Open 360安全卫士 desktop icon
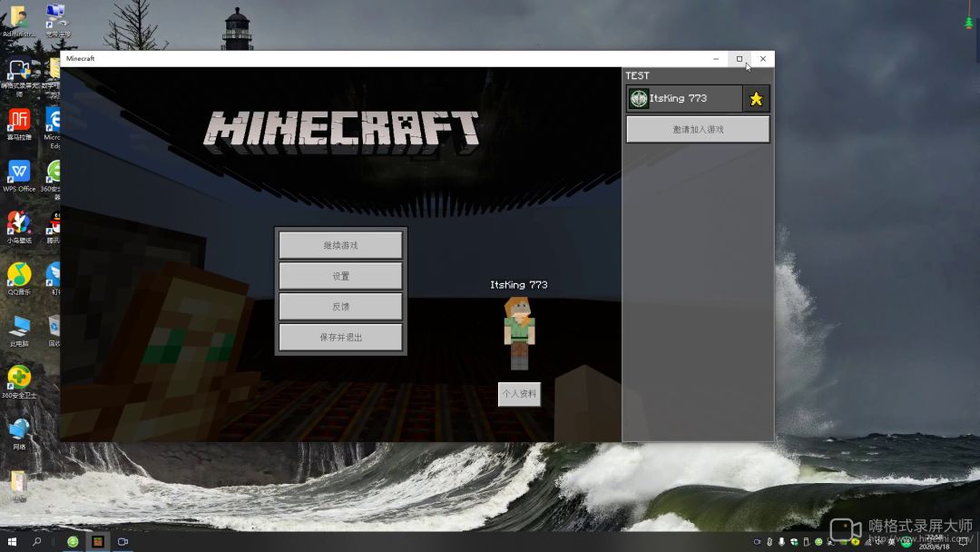Viewport: 980px width, 552px height. click(x=19, y=378)
